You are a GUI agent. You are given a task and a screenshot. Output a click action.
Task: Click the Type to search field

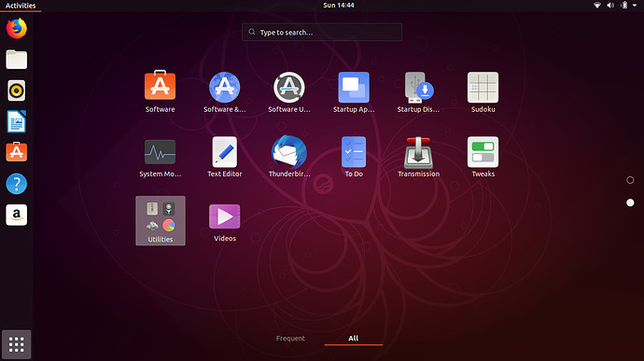(x=322, y=32)
